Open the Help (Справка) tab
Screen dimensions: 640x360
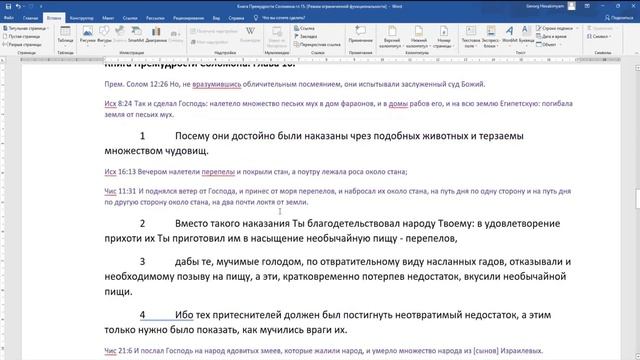point(236,18)
